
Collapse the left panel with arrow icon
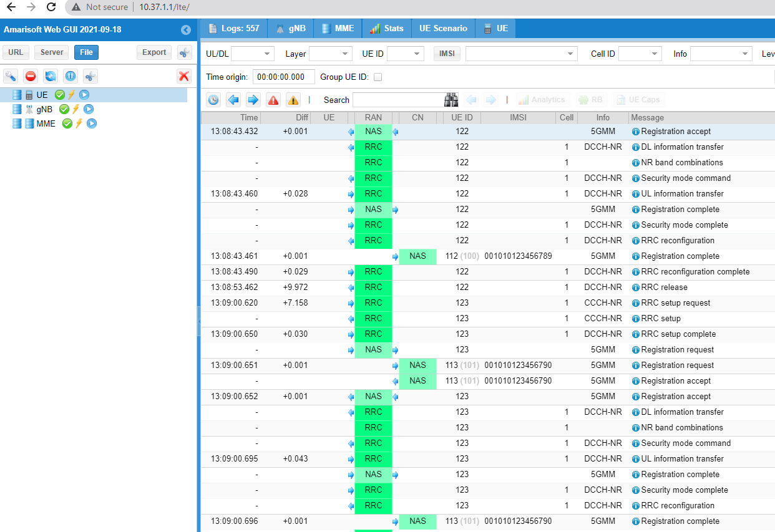185,30
